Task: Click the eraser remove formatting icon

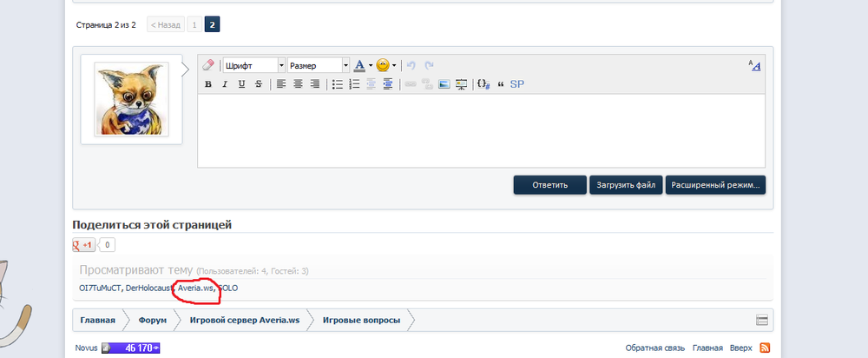Action: tap(207, 65)
